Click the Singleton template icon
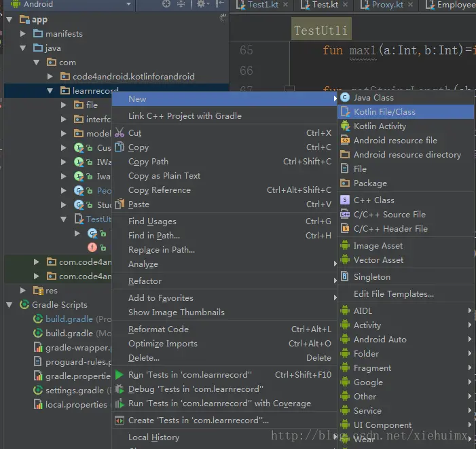This screenshot has height=449, width=476. 345,277
